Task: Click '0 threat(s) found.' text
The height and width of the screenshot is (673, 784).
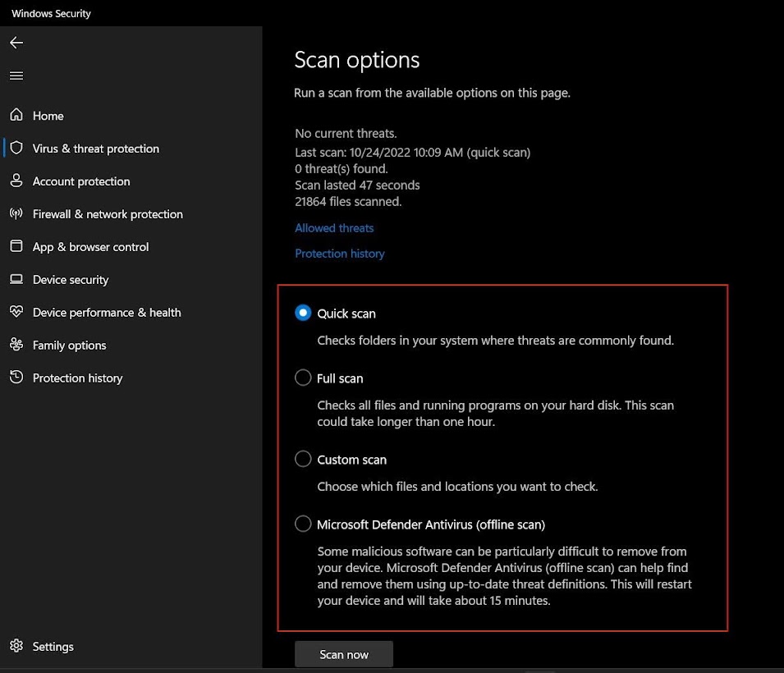Action: point(341,169)
